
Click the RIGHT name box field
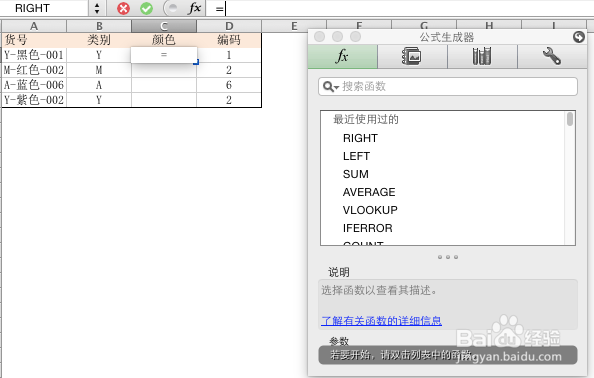[44, 8]
